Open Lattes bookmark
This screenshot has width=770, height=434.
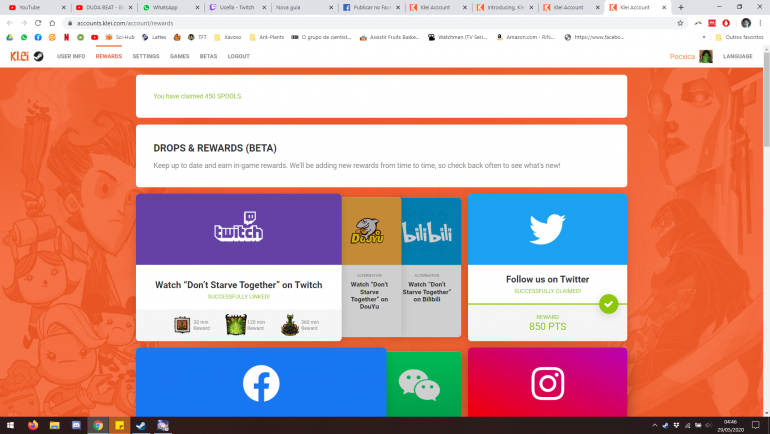click(x=154, y=37)
